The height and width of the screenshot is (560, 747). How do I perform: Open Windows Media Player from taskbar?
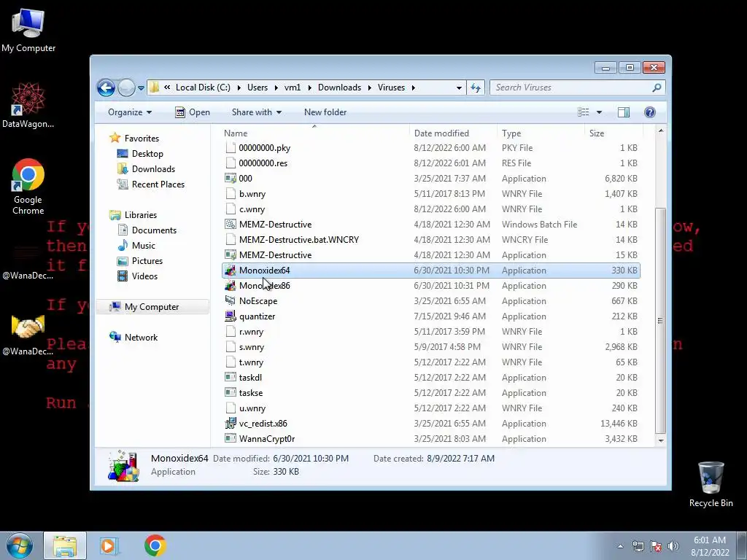pyautogui.click(x=109, y=545)
